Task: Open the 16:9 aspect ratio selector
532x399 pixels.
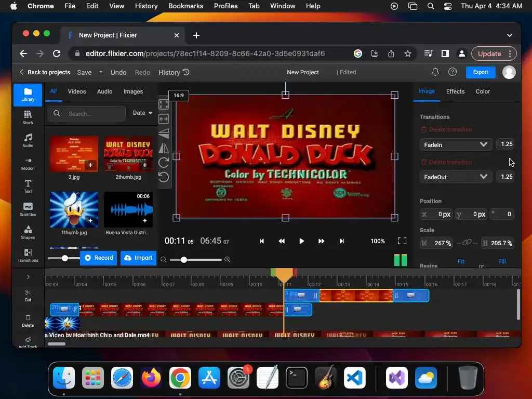Action: pyautogui.click(x=179, y=96)
